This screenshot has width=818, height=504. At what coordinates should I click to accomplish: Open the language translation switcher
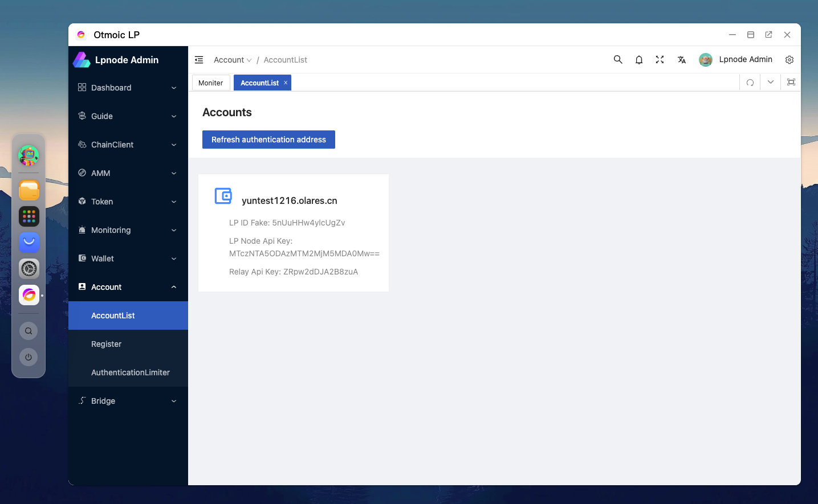point(681,60)
